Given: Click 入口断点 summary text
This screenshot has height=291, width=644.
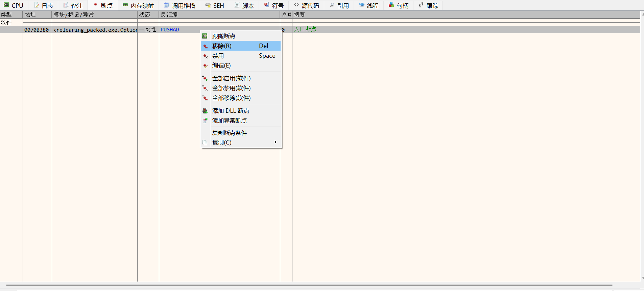Looking at the screenshot, I should pyautogui.click(x=305, y=29).
